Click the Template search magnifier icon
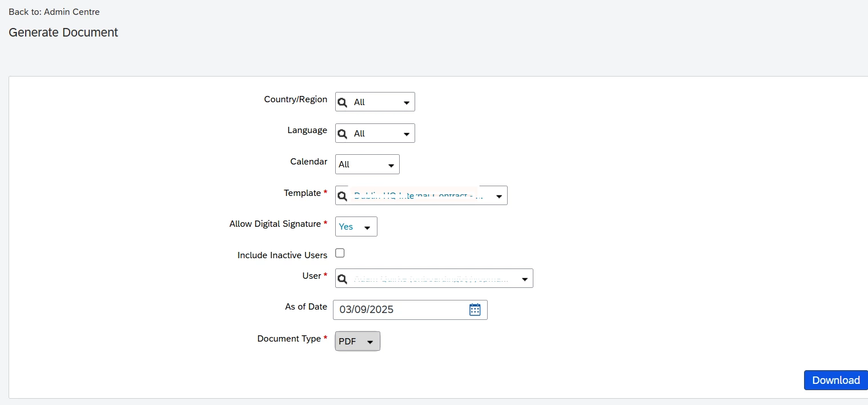Viewport: 868px width, 405px height. pyautogui.click(x=343, y=196)
